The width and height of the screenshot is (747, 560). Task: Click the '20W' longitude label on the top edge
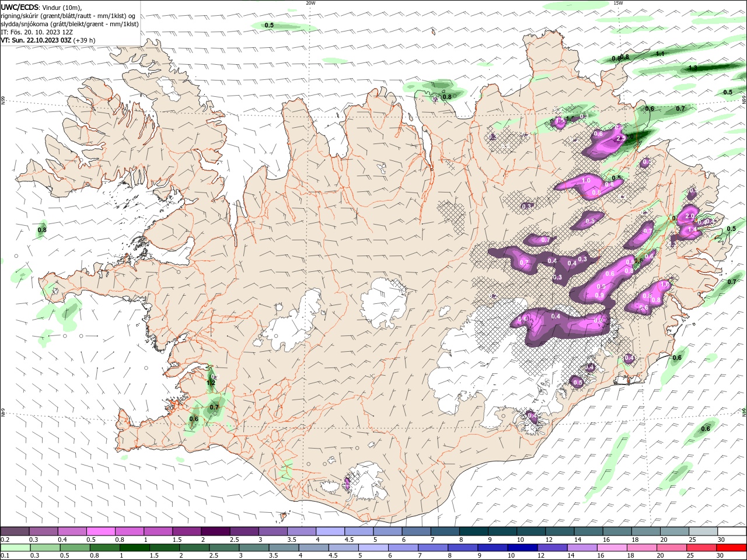point(310,3)
